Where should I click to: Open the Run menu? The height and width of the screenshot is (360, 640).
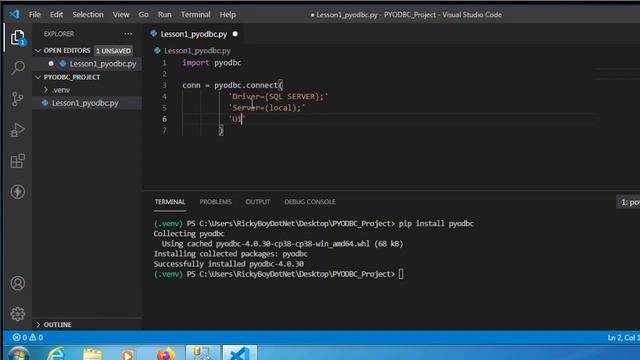click(x=164, y=14)
